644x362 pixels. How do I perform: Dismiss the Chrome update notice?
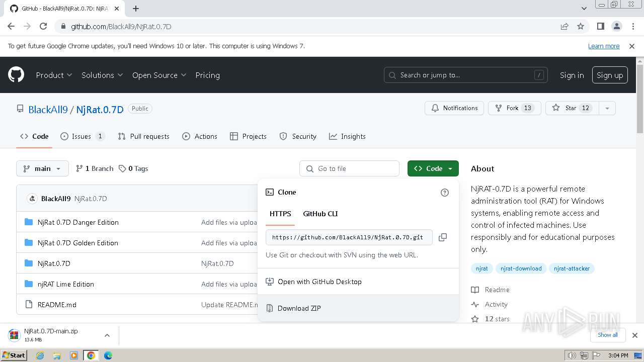(632, 46)
